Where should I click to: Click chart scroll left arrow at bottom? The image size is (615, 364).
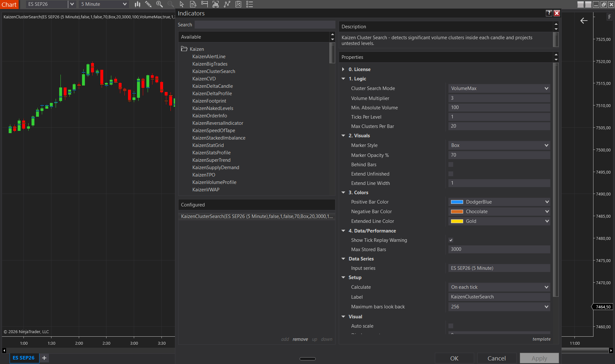[4, 350]
